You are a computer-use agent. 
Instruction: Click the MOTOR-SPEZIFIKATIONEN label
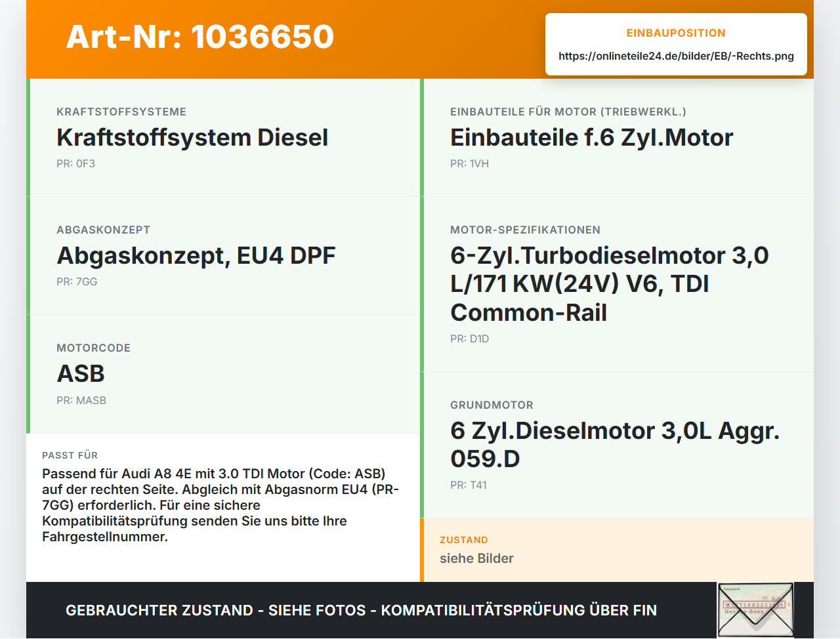(x=526, y=230)
